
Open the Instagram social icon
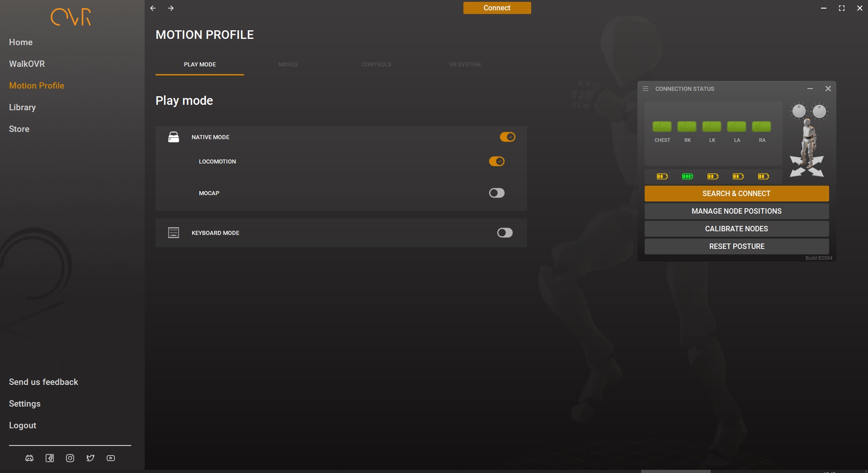[70, 458]
